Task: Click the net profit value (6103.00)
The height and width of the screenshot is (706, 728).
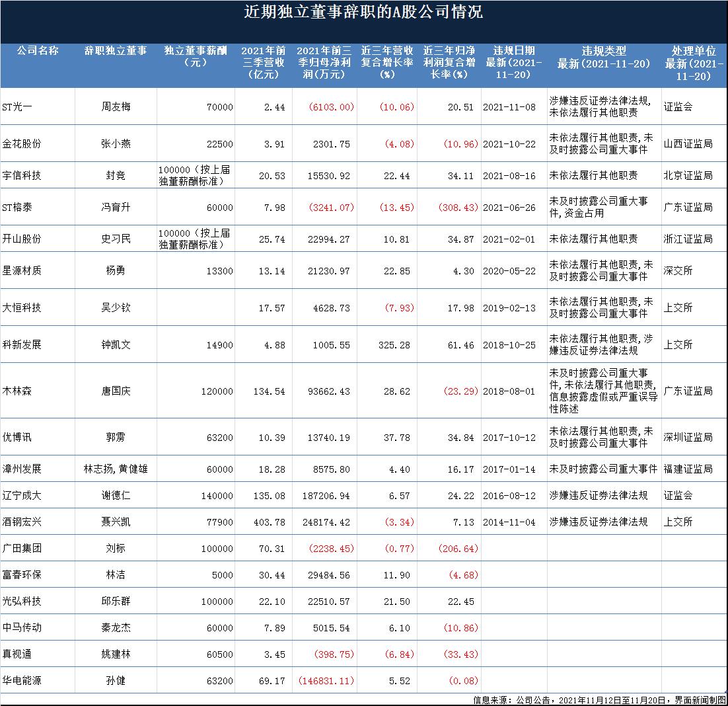Action: pos(331,107)
